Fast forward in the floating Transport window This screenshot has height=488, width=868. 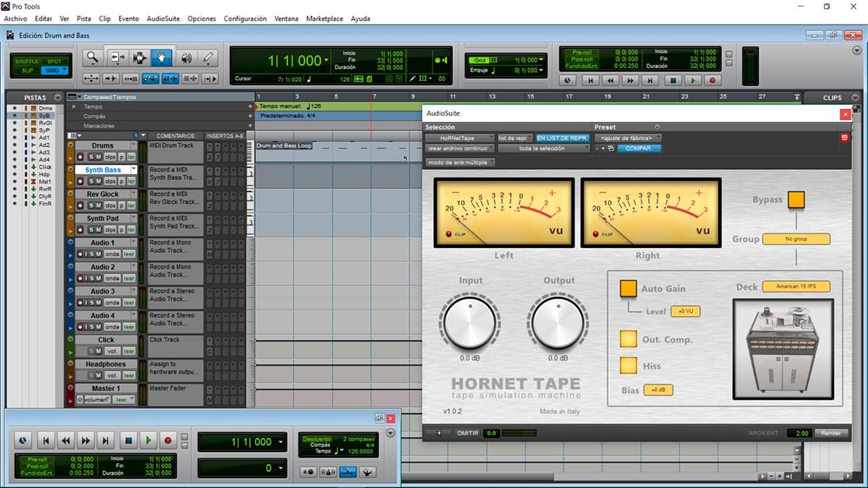coord(86,440)
